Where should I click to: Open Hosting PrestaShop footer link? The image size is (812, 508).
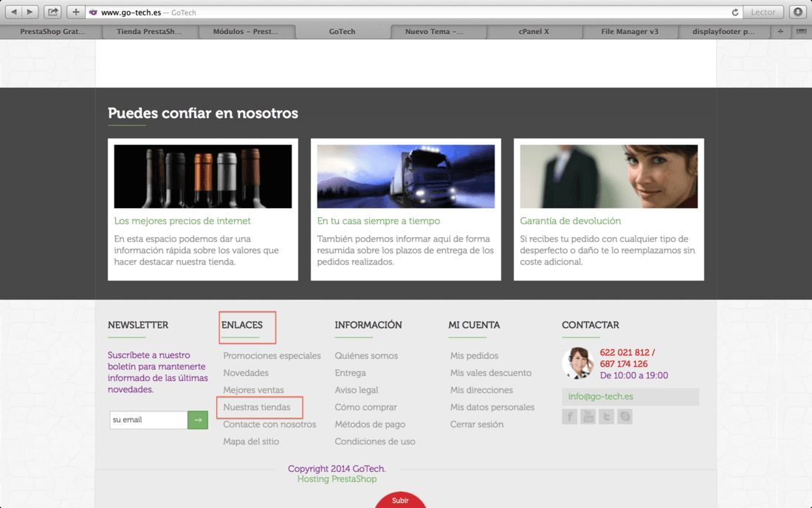(x=337, y=479)
